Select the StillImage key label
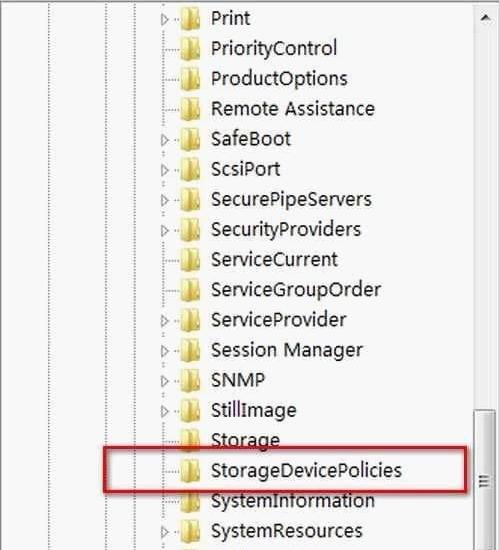The image size is (499, 550). [x=254, y=410]
